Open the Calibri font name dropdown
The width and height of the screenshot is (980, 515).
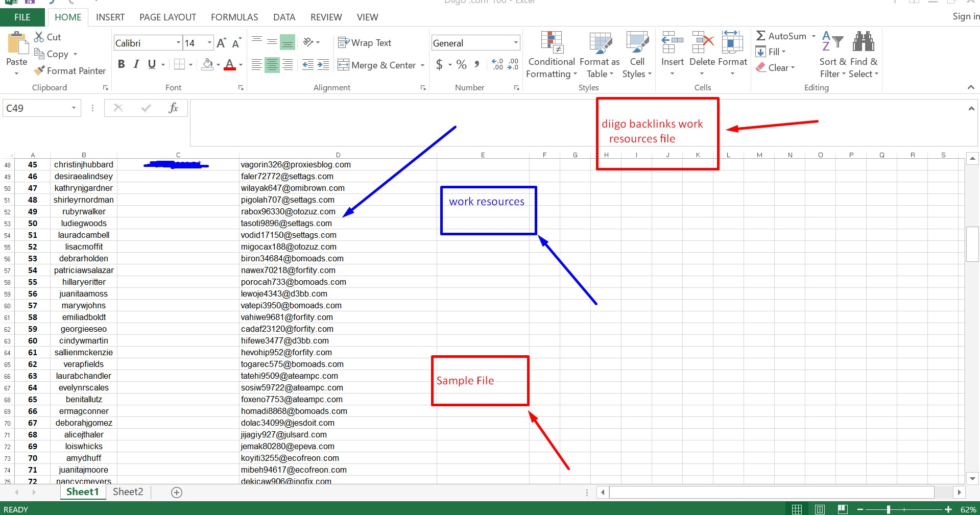tap(178, 43)
